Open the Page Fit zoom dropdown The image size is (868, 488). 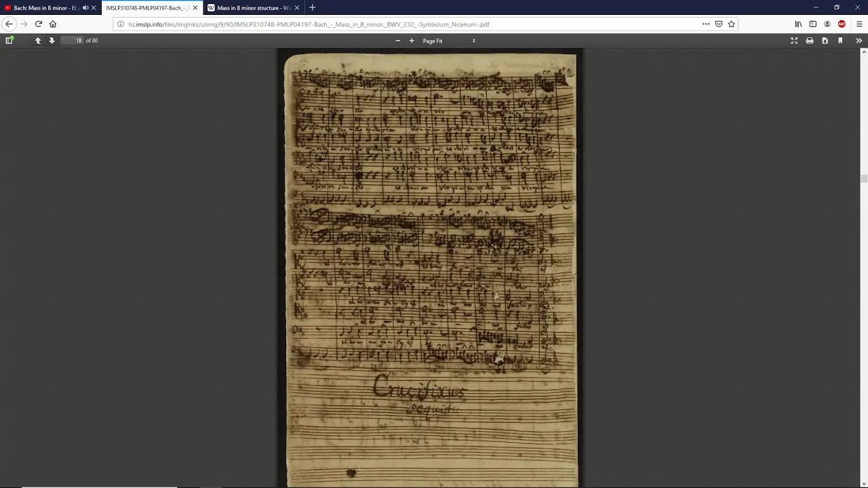pos(449,41)
